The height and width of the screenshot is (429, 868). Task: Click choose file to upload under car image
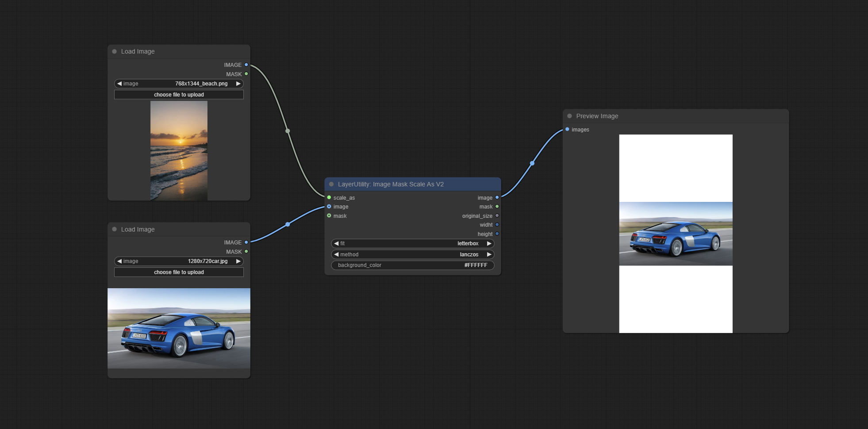click(x=179, y=272)
